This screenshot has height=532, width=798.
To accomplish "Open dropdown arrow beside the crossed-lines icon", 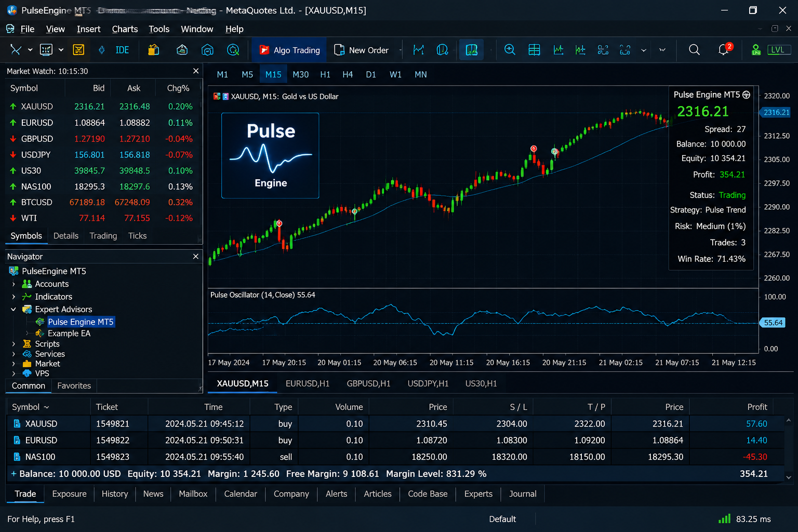I will (x=30, y=50).
